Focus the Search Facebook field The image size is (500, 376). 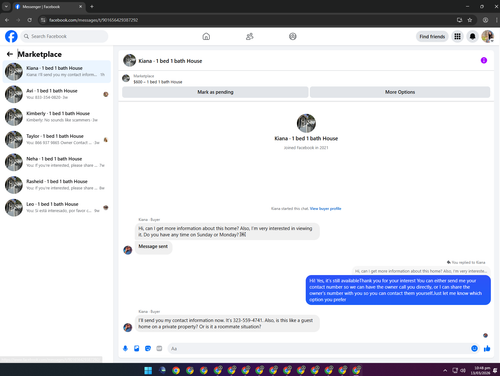tap(64, 36)
